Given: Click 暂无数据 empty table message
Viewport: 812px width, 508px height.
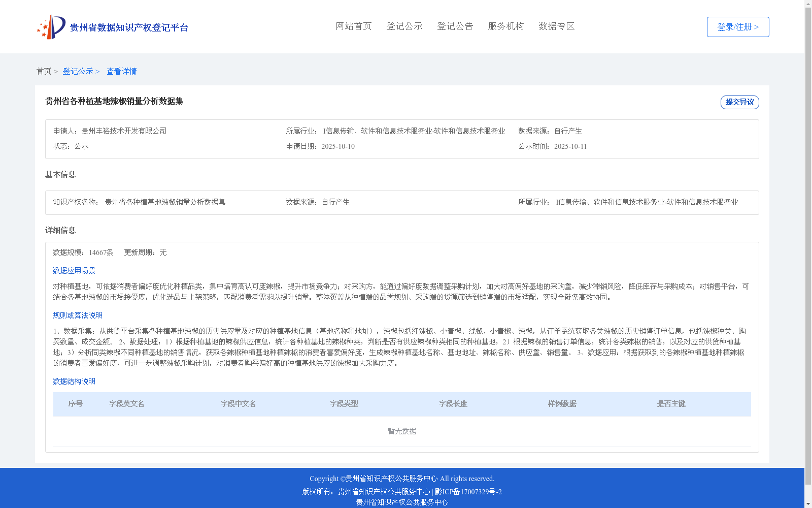Looking at the screenshot, I should 402,431.
